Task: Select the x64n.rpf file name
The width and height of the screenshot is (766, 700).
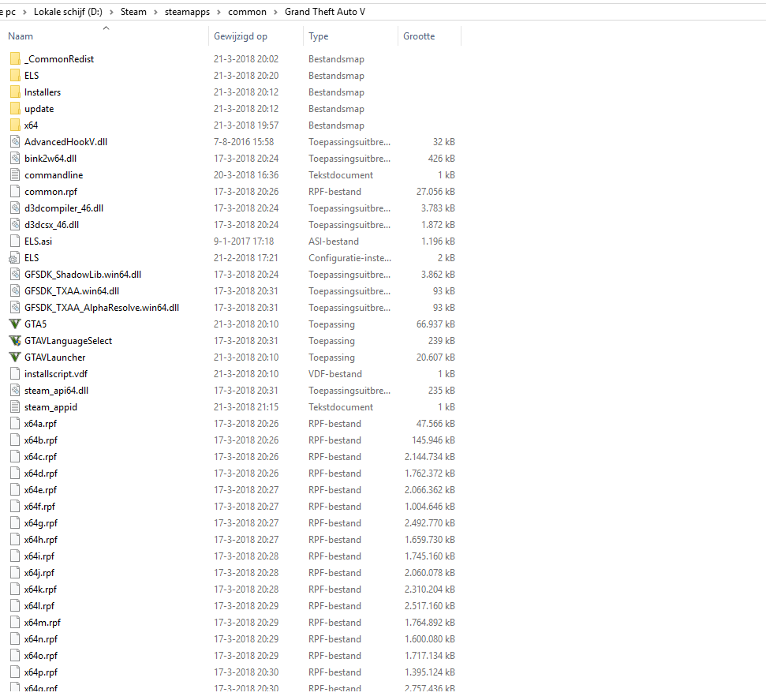Action: pyautogui.click(x=41, y=639)
